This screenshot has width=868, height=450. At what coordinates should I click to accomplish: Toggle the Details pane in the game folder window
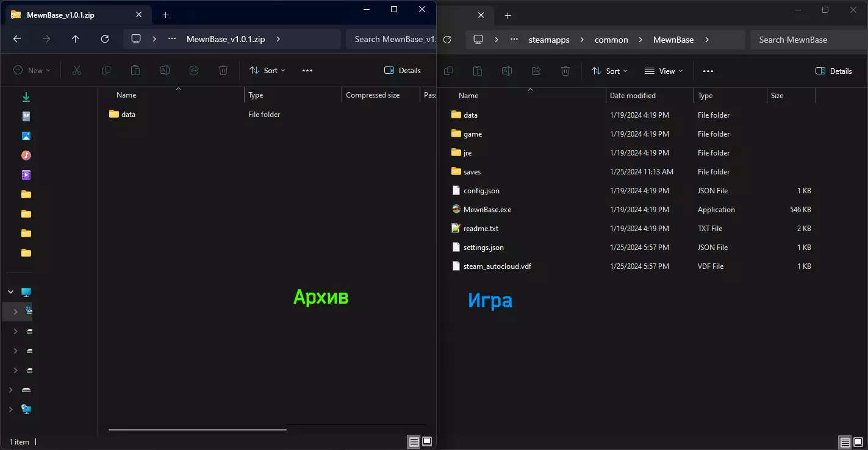click(x=834, y=71)
